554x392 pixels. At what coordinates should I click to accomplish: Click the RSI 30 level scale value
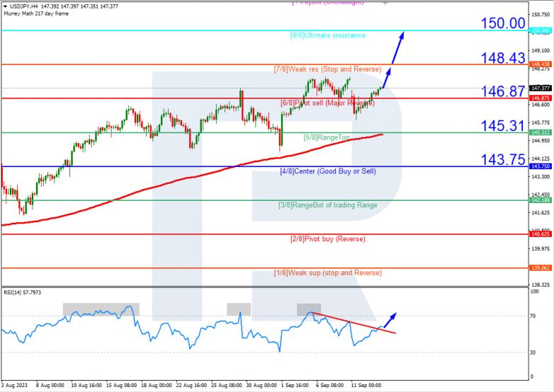point(533,352)
